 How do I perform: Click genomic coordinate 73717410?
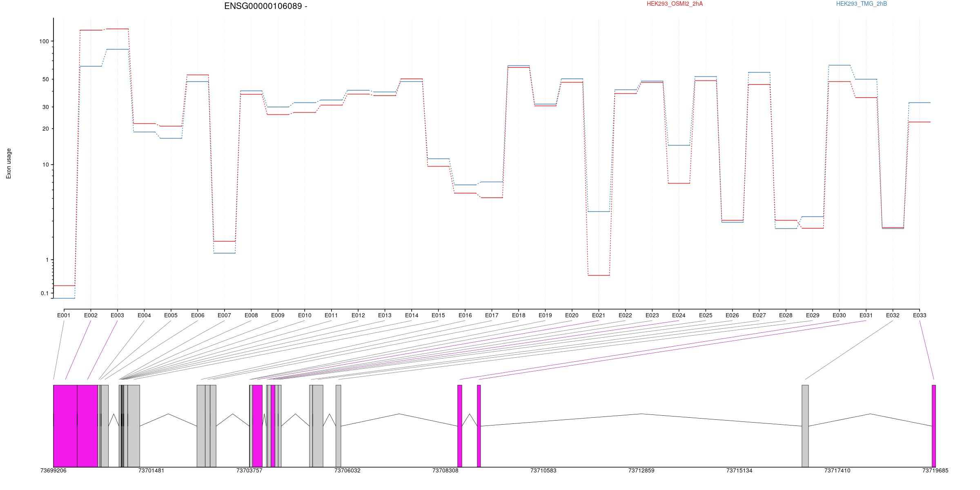coord(837,470)
